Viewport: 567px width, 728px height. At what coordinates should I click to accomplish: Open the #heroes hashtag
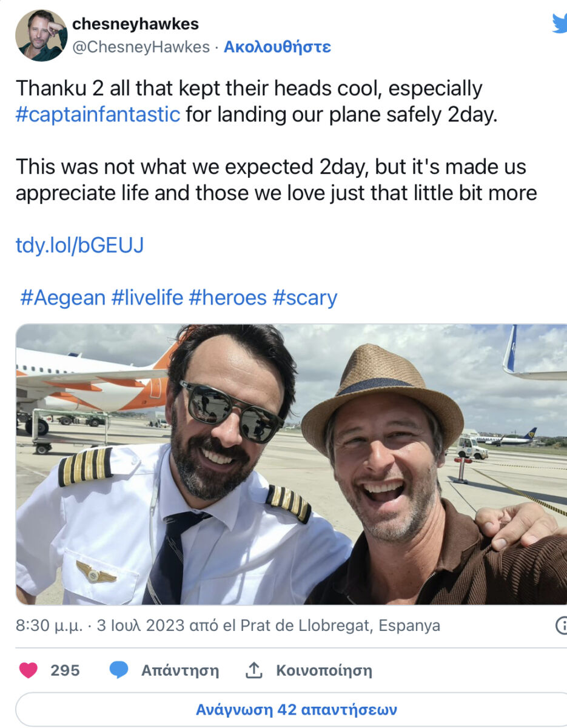227,298
